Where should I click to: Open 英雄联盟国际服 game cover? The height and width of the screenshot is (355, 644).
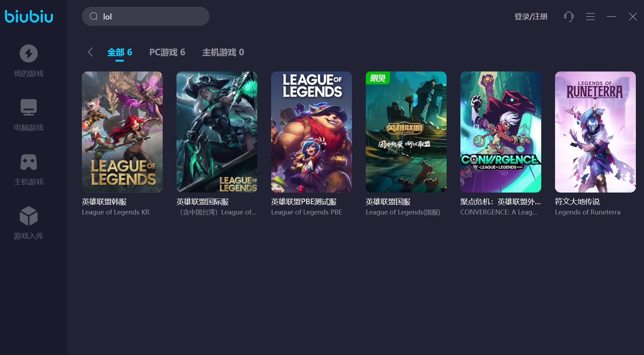[x=217, y=132]
